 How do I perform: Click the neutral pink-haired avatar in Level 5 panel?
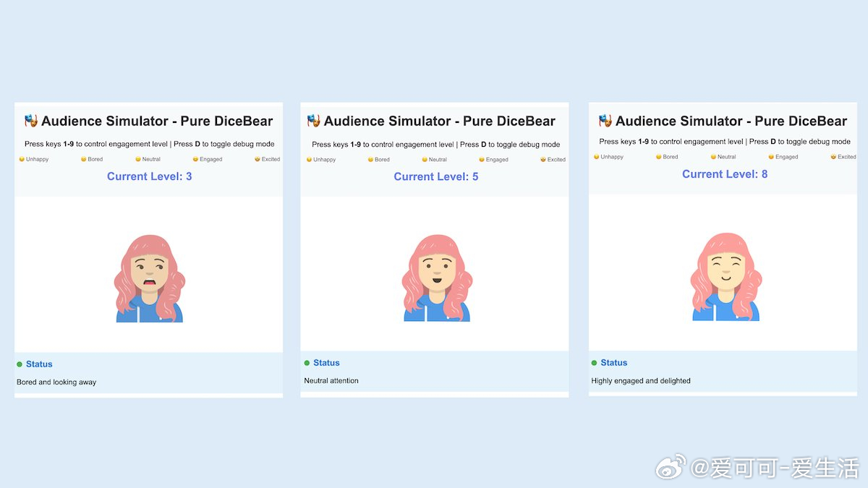pyautogui.click(x=437, y=278)
